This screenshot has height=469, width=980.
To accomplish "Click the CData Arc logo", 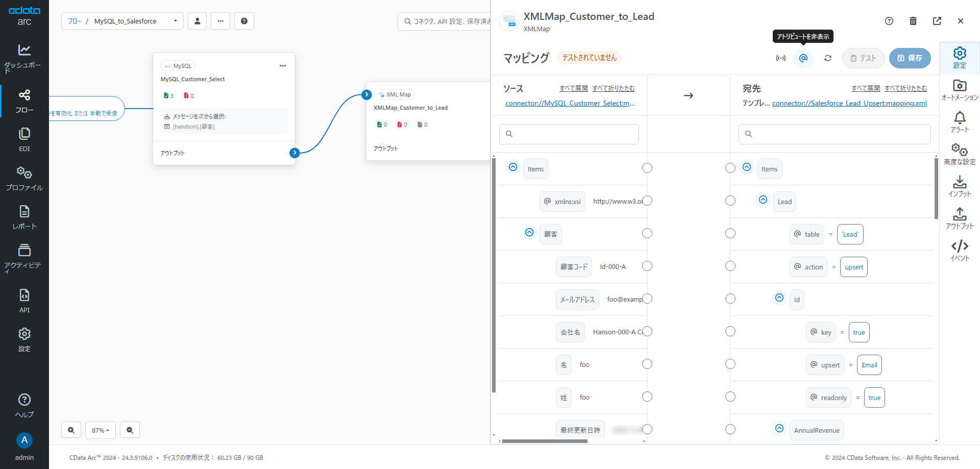I will 24,15.
